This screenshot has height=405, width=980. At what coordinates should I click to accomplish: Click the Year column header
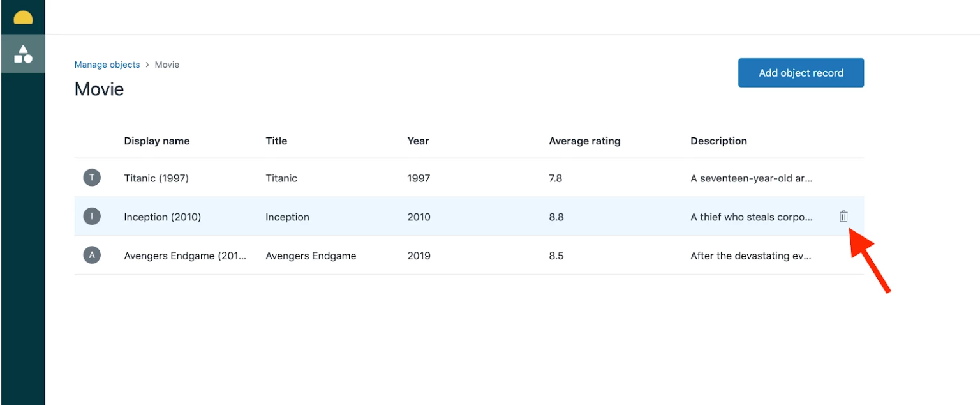point(418,141)
